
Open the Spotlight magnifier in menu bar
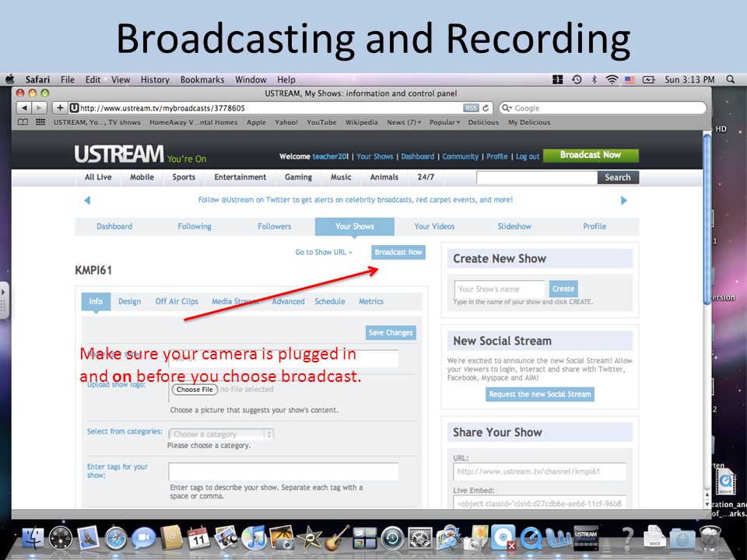point(731,79)
